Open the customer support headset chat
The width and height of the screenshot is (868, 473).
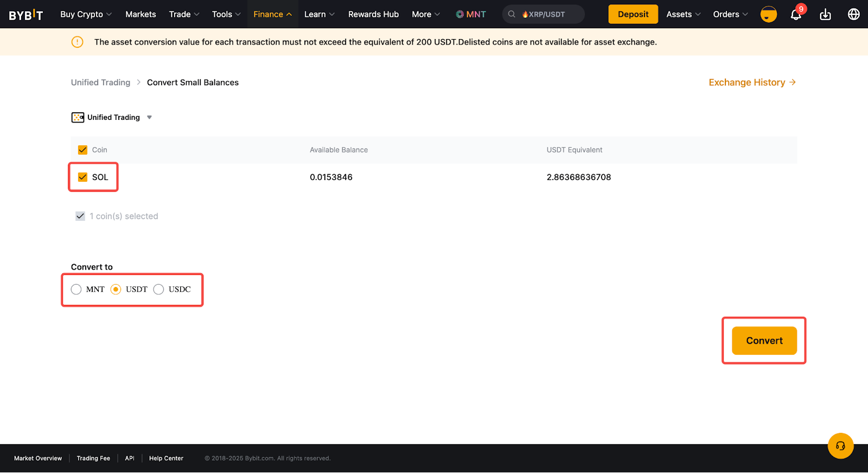[840, 446]
